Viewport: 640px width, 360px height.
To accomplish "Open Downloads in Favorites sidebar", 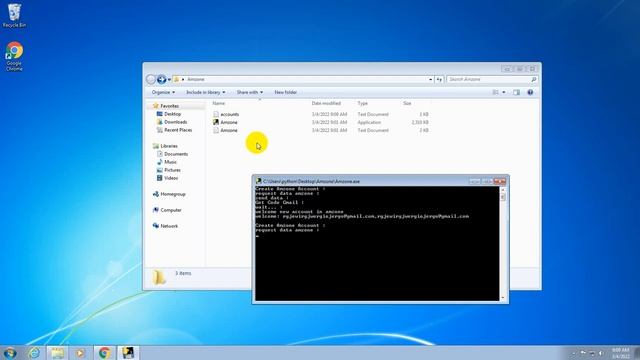I will click(176, 122).
